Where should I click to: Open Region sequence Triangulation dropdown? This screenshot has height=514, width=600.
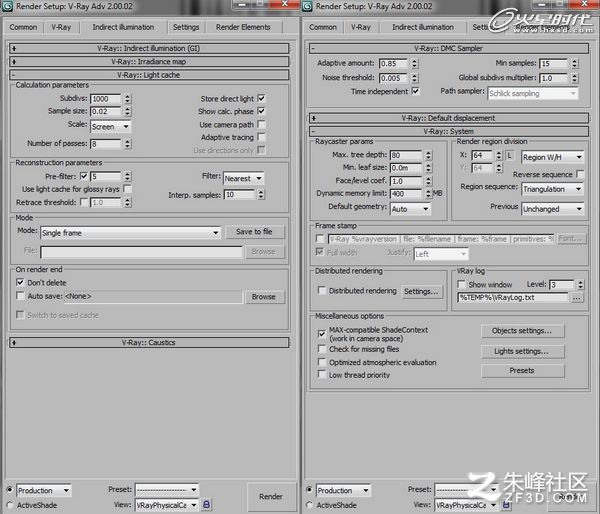[553, 189]
